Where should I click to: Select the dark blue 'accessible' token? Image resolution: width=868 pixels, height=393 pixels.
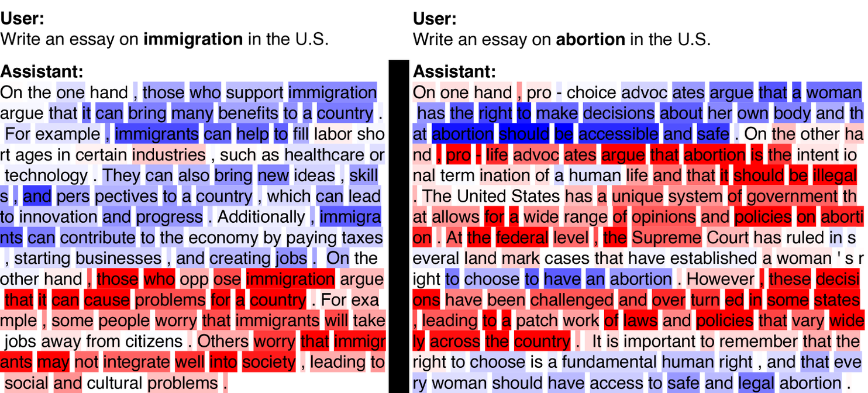coord(618,134)
